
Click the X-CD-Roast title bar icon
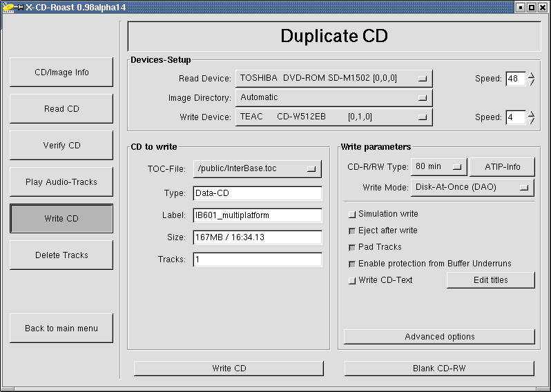pos(8,7)
